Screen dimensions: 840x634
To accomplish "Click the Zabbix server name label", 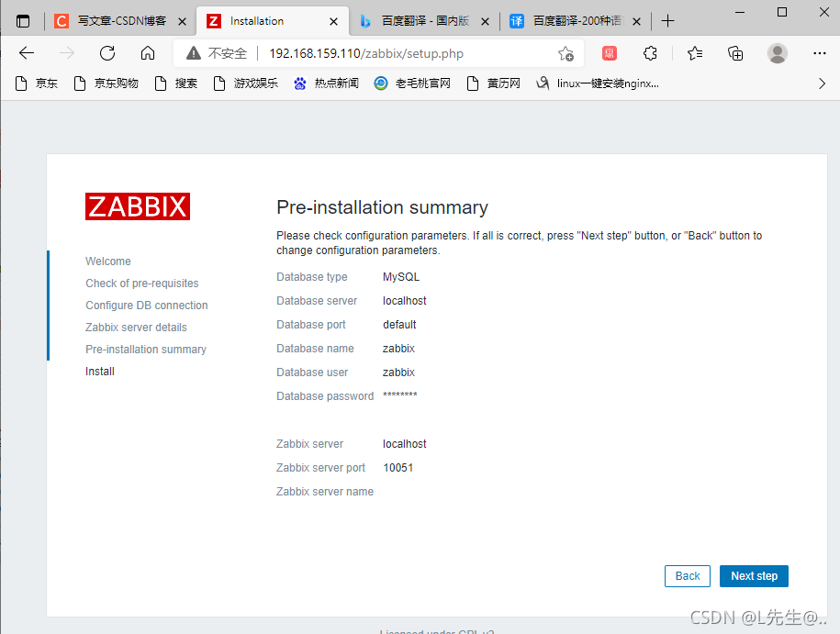I will click(x=325, y=492).
